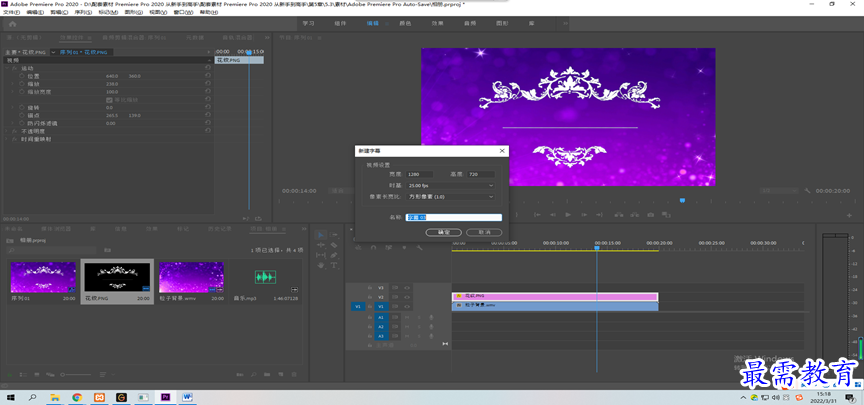Switch to the 颜色 workspace tab
Image resolution: width=864 pixels, height=405 pixels.
tap(405, 24)
